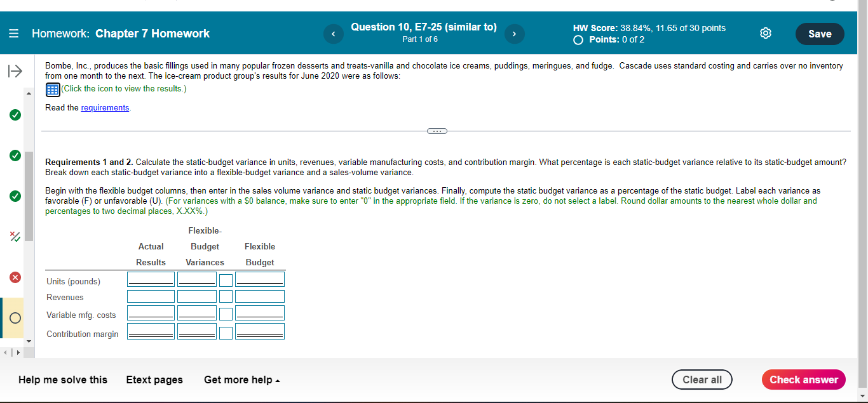This screenshot has height=403, width=868.
Task: Go to the previous question with left chevron
Action: tap(333, 34)
